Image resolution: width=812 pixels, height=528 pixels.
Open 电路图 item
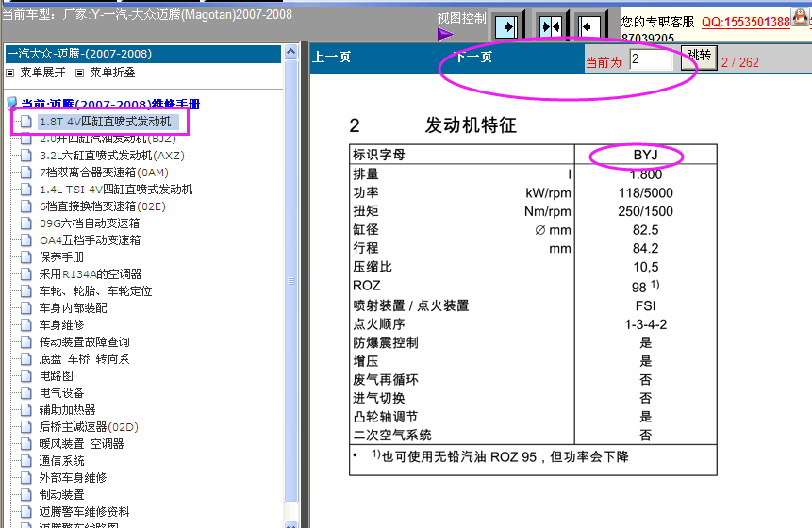click(x=57, y=376)
